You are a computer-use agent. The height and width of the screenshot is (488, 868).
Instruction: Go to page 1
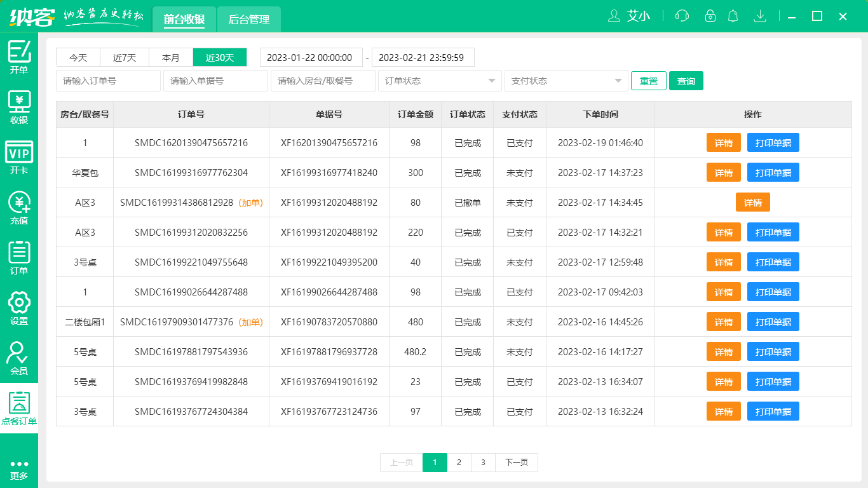pyautogui.click(x=435, y=463)
